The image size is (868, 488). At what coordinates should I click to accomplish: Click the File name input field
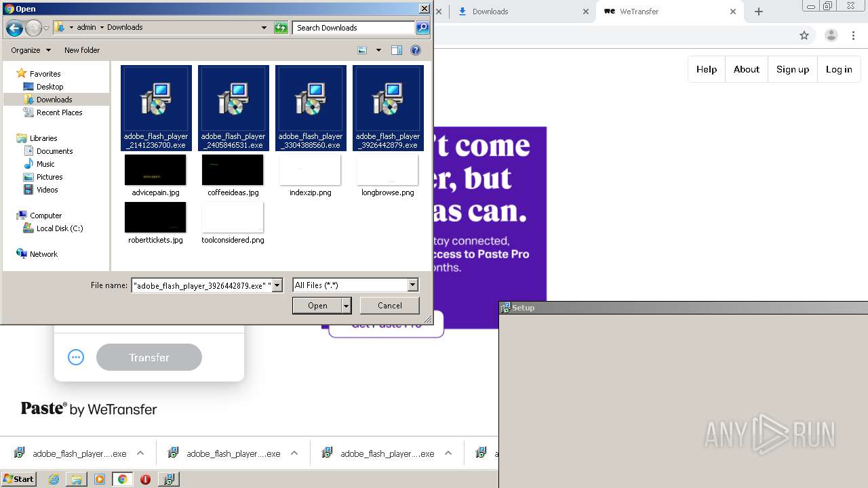point(201,285)
